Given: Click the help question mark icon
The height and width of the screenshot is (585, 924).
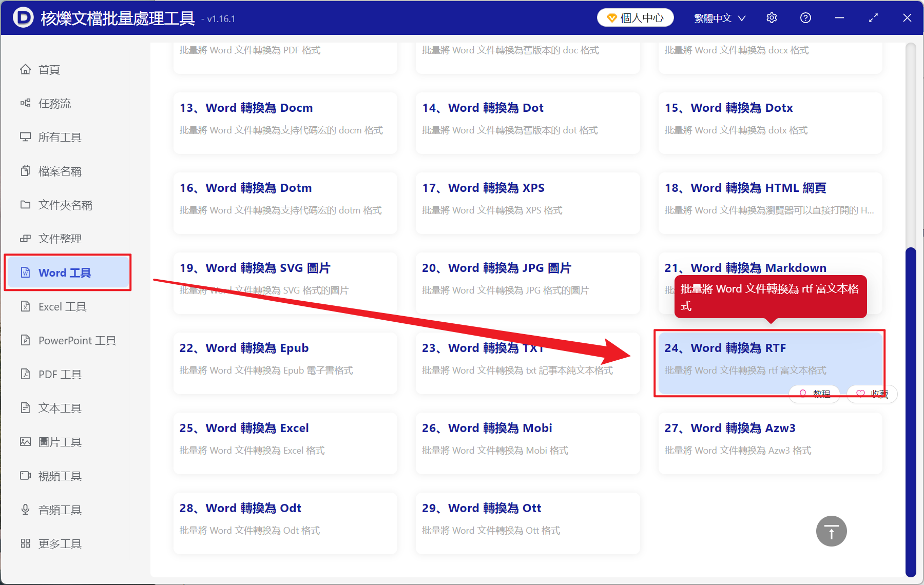Looking at the screenshot, I should [x=805, y=17].
